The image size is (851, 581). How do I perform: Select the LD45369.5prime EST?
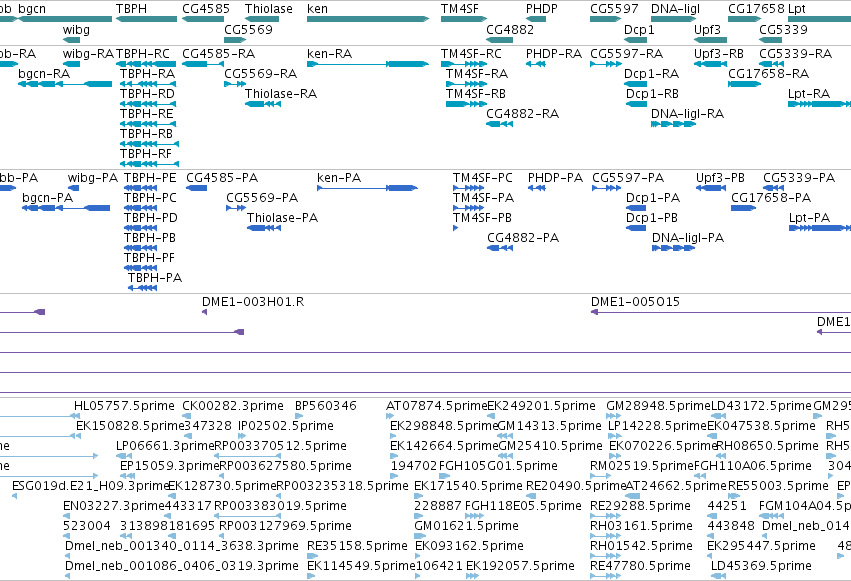coord(719,576)
